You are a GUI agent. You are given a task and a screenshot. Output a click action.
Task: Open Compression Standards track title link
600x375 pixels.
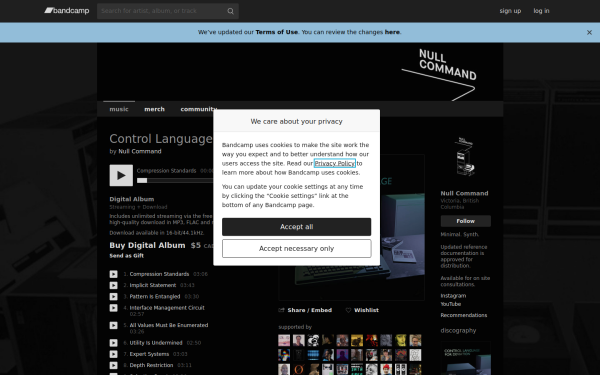159,274
